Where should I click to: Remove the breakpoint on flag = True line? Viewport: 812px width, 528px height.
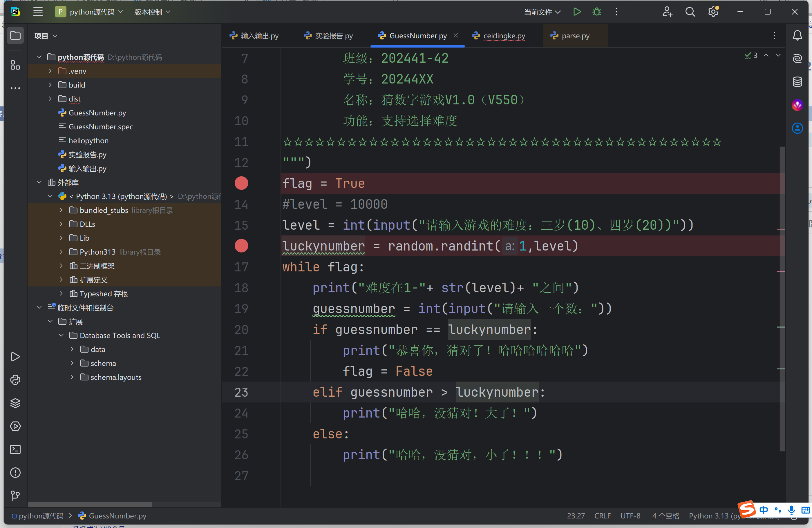(241, 183)
